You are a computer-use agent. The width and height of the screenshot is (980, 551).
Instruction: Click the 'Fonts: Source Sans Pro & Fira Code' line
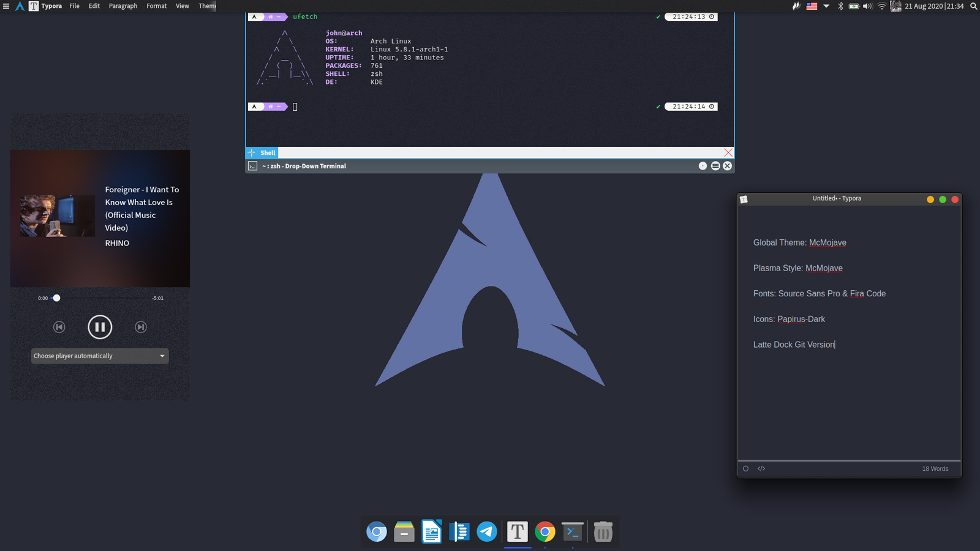pyautogui.click(x=819, y=294)
